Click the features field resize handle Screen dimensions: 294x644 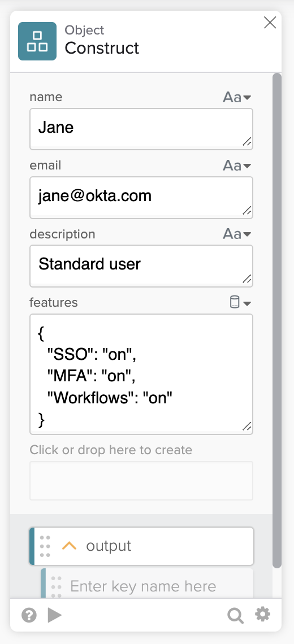(247, 428)
